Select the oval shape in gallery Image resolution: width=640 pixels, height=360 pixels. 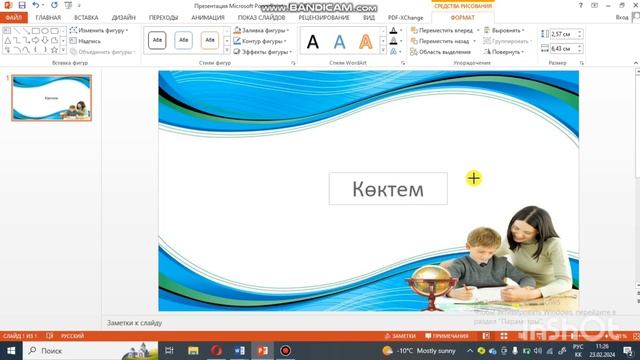pyautogui.click(x=45, y=31)
